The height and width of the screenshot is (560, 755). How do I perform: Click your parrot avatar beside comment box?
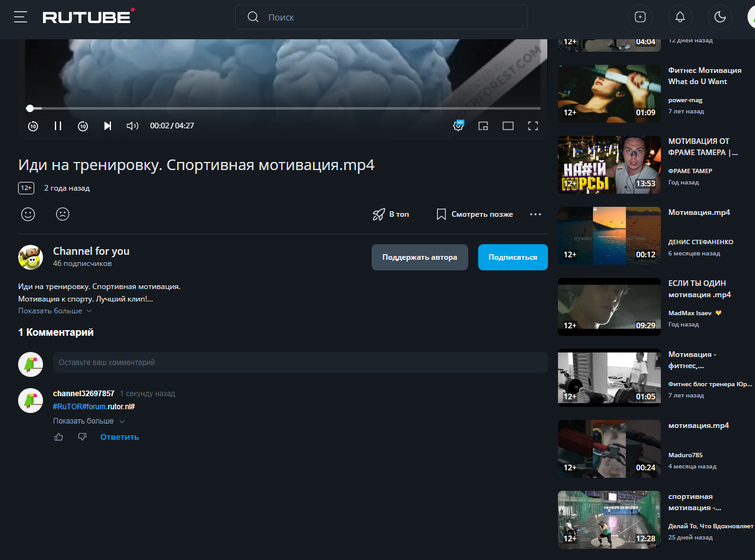[31, 364]
